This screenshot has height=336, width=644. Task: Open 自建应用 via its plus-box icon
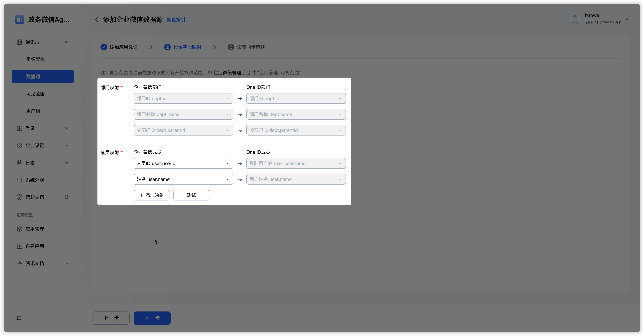coord(20,246)
